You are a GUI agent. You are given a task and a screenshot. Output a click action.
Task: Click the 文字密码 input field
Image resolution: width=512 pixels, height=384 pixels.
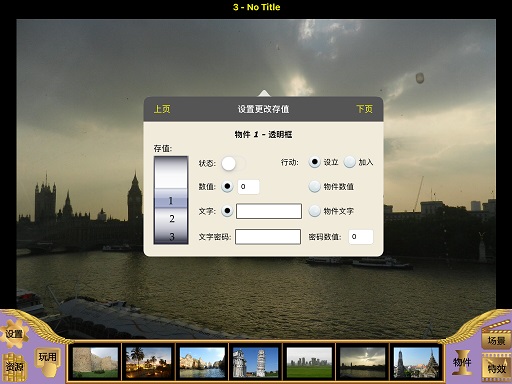268,237
